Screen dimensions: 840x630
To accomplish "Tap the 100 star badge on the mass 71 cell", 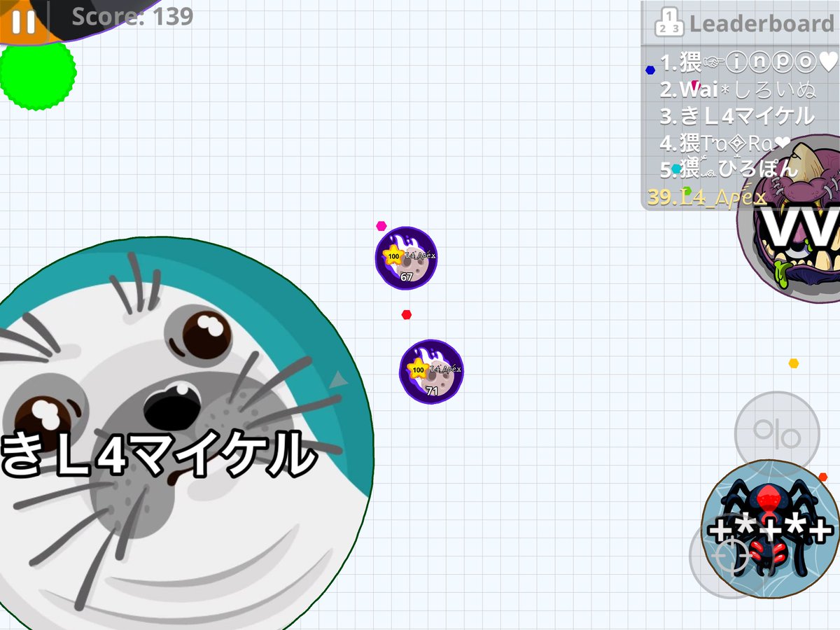I will point(419,369).
